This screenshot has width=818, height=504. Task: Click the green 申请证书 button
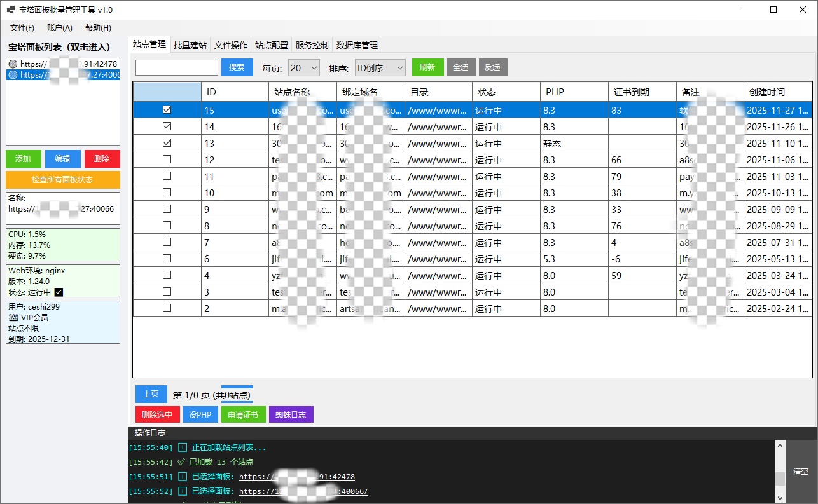click(242, 414)
